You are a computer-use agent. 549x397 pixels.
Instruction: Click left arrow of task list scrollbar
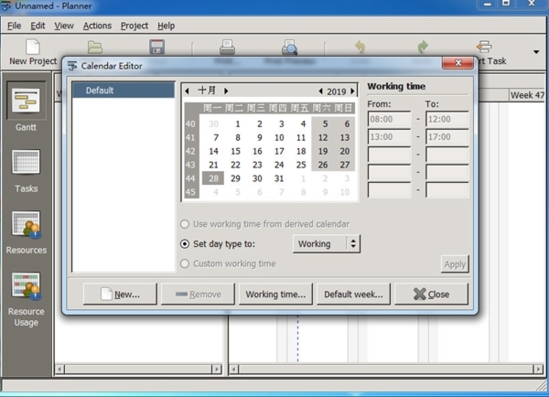pos(60,369)
